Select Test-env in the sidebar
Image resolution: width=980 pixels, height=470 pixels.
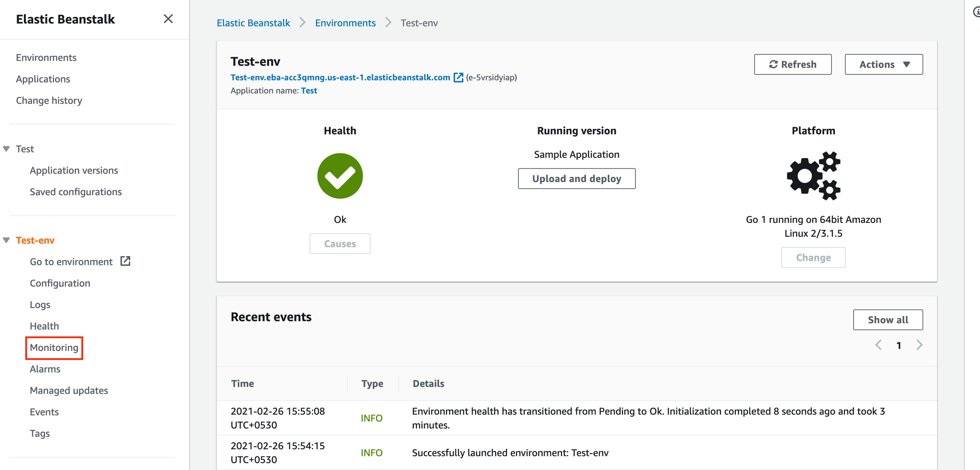click(x=35, y=240)
